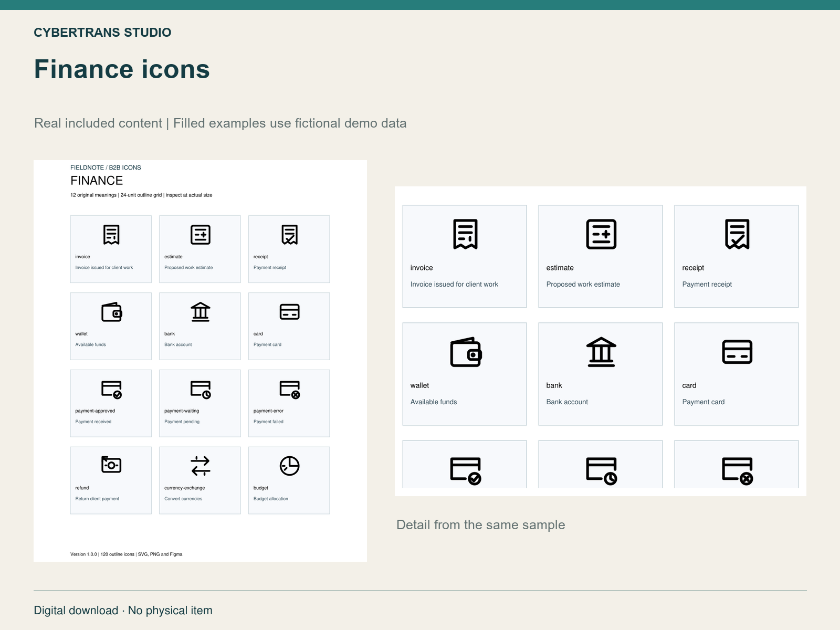Click the receipt icon in the full sample sheet
840x630 pixels.
(x=290, y=235)
